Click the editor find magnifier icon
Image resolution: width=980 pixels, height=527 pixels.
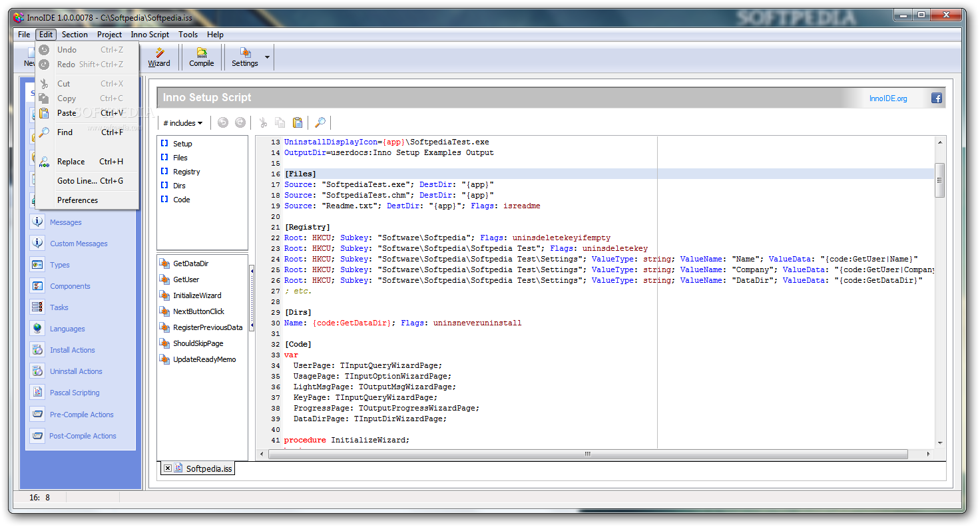pos(320,122)
